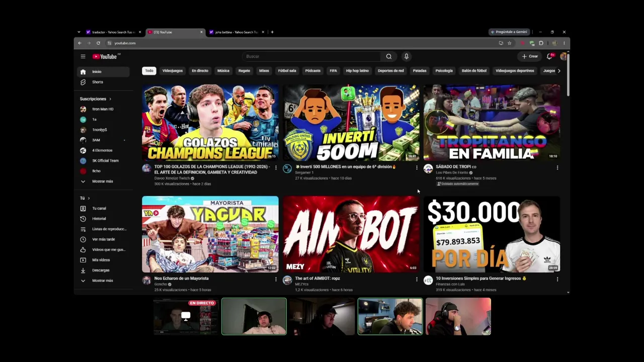644x362 pixels.
Task: Select the Mixes filter chip
Action: (x=264, y=71)
